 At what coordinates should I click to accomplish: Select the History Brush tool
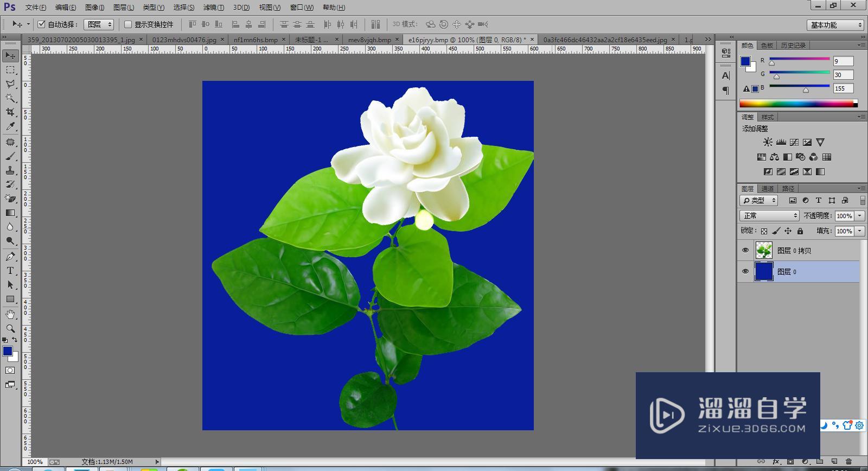pyautogui.click(x=10, y=184)
